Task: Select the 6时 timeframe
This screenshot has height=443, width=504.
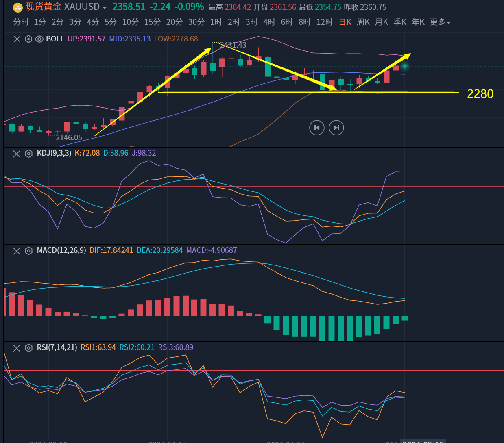Action: click(x=287, y=22)
